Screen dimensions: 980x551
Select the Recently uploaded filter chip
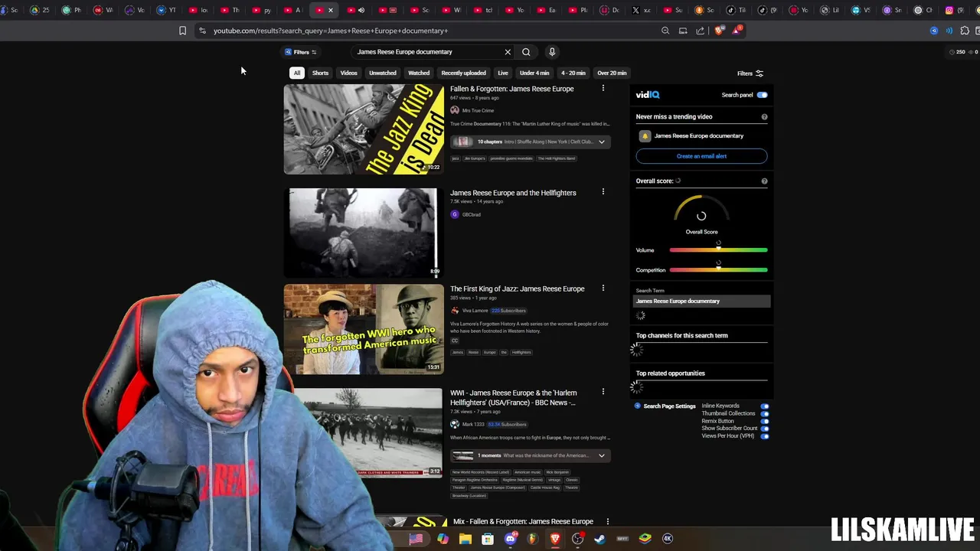click(463, 73)
